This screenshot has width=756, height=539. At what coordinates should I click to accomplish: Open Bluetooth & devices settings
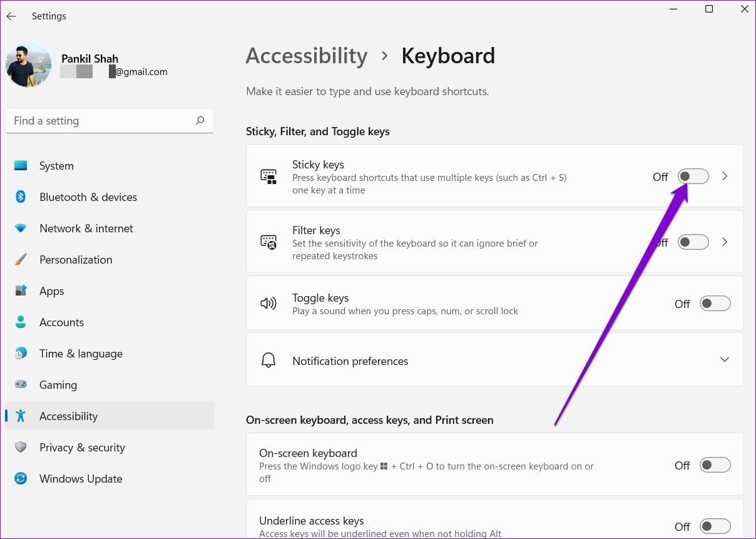(21, 197)
